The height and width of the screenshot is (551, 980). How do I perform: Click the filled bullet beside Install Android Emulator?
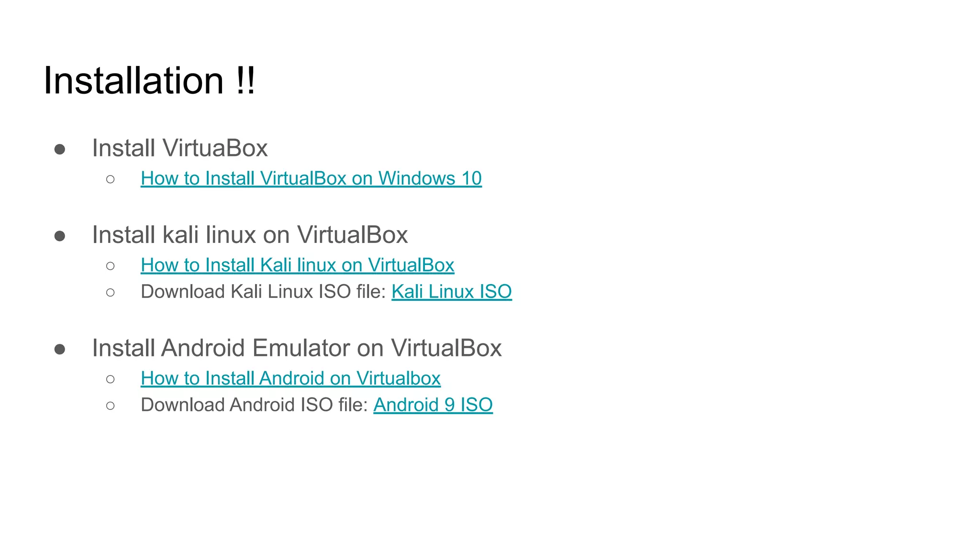(x=60, y=350)
